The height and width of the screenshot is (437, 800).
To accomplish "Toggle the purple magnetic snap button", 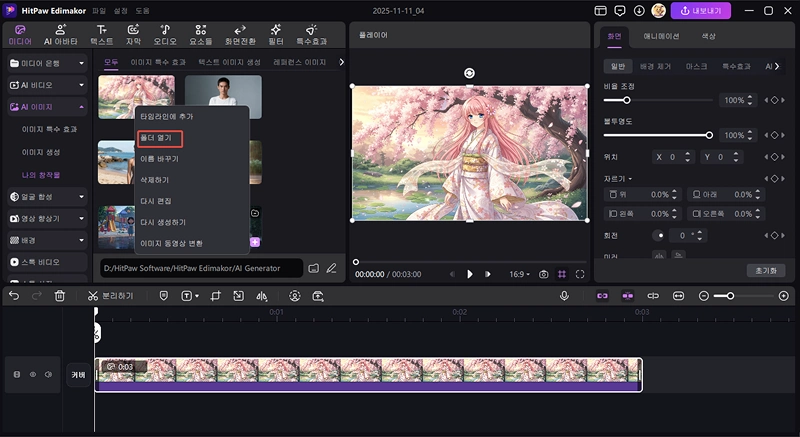I will point(602,296).
